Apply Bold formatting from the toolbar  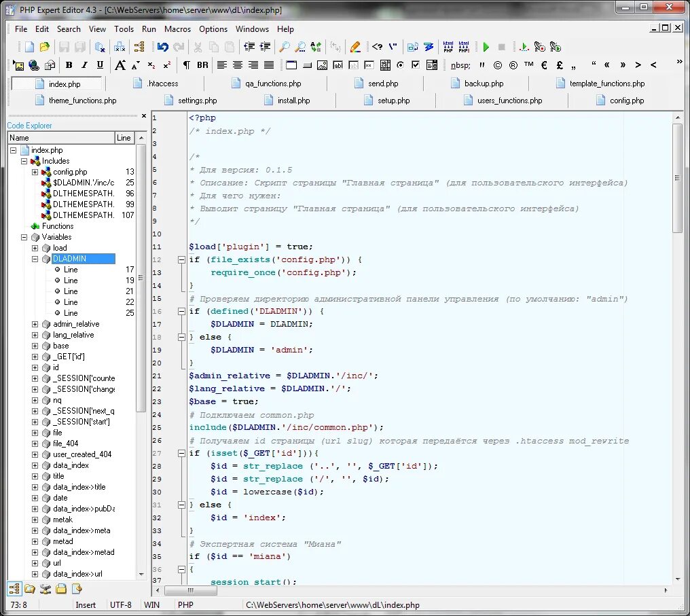point(69,65)
